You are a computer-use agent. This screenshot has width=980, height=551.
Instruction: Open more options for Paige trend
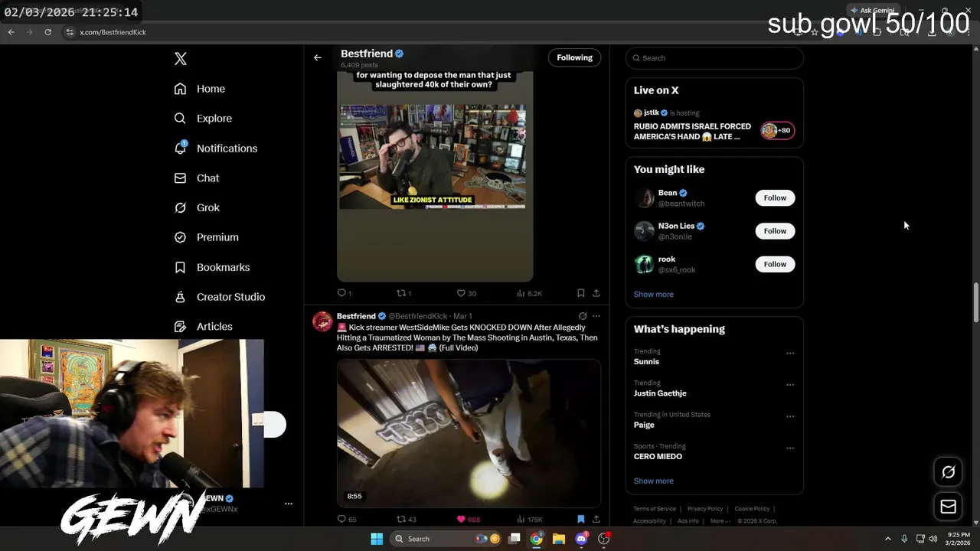click(790, 416)
